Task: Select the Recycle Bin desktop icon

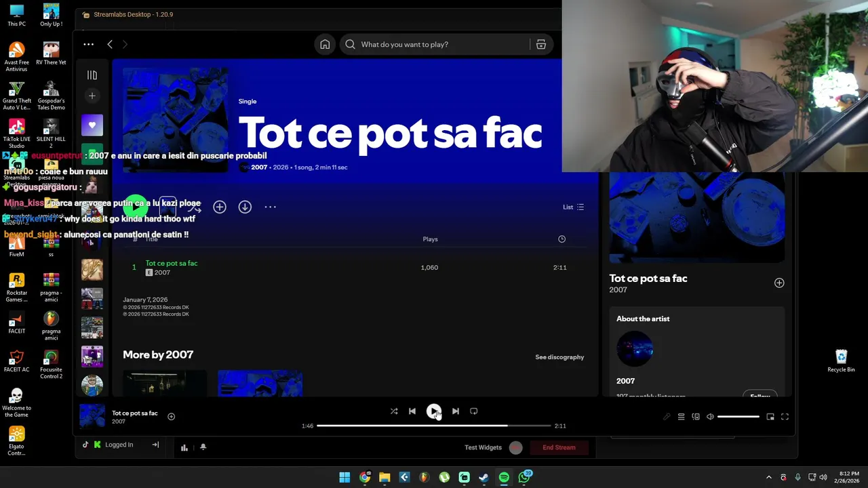Action: point(841,361)
